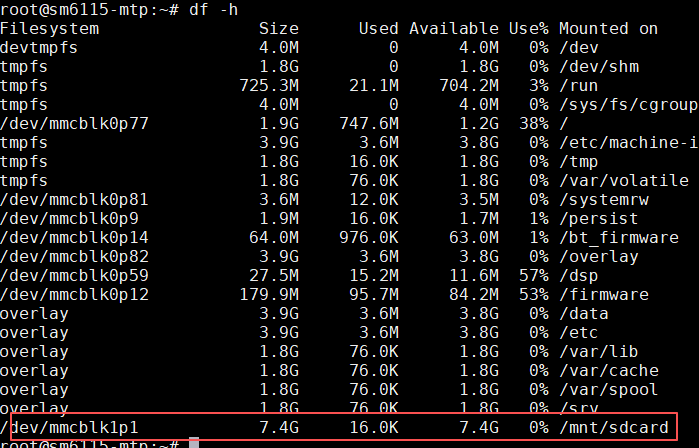Image resolution: width=699 pixels, height=448 pixels.
Task: Click the /dev/mmcblk1p1 filesystem entry
Action: 69,427
